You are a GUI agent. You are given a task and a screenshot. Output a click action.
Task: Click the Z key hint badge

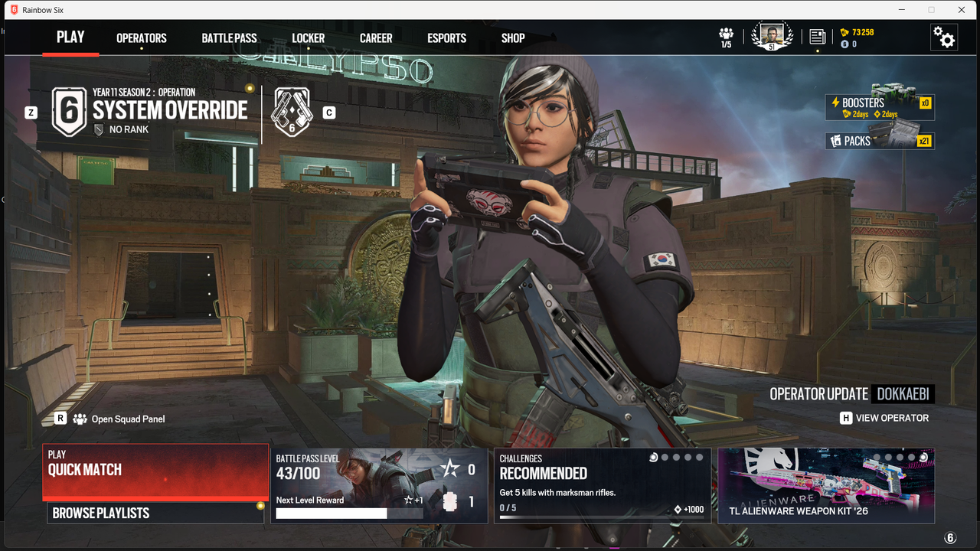pyautogui.click(x=31, y=112)
